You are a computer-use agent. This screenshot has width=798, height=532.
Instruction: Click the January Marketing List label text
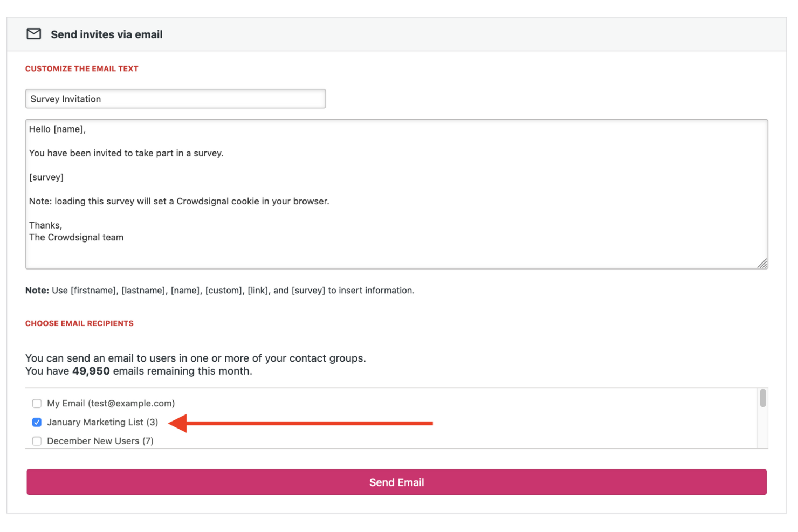pos(102,423)
